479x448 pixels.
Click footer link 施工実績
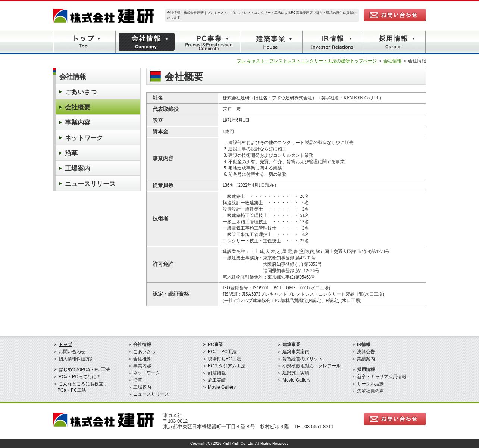coord(217,380)
